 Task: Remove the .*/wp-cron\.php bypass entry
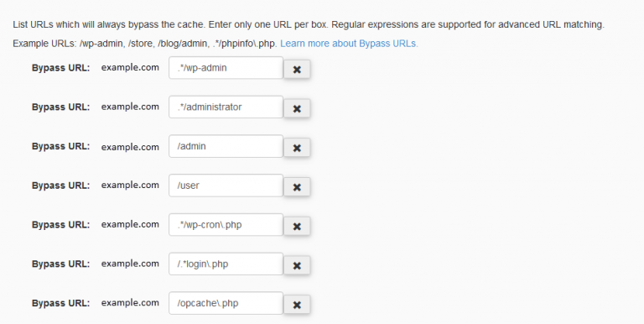[x=297, y=226]
